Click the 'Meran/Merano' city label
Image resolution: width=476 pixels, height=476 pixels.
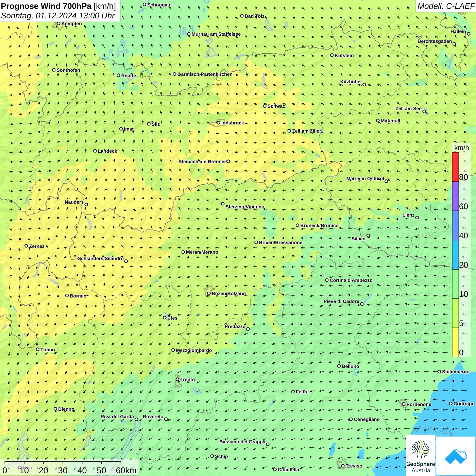coord(202,252)
